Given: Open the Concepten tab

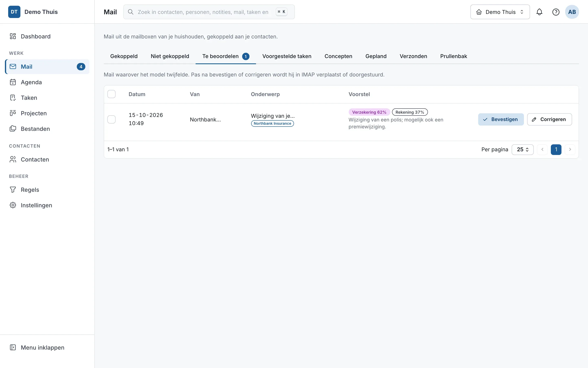Looking at the screenshot, I should 338,56.
